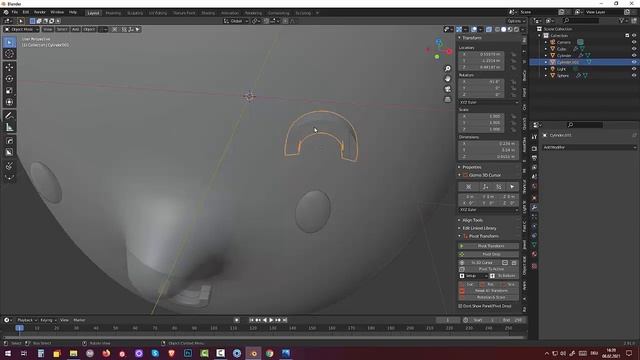Click the pan hand viewport icon
Screen dimensions: 640x360
(x=448, y=79)
